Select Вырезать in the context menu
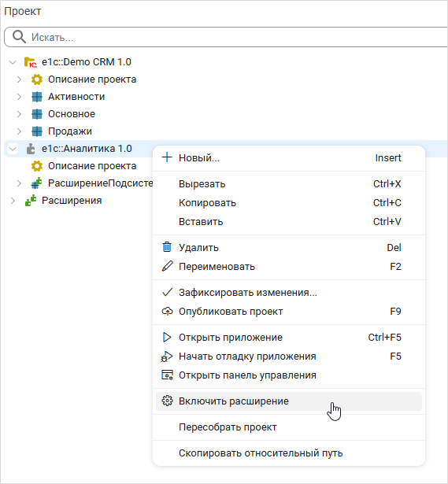 (x=289, y=183)
